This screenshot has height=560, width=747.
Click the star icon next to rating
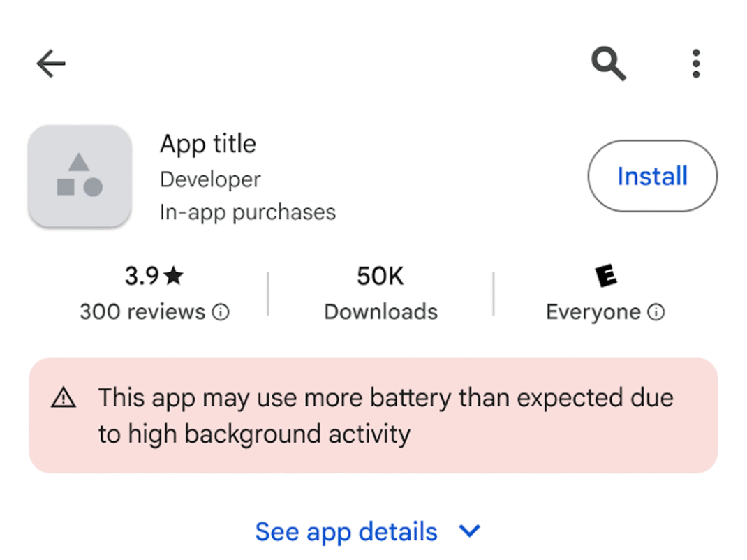[x=174, y=274]
